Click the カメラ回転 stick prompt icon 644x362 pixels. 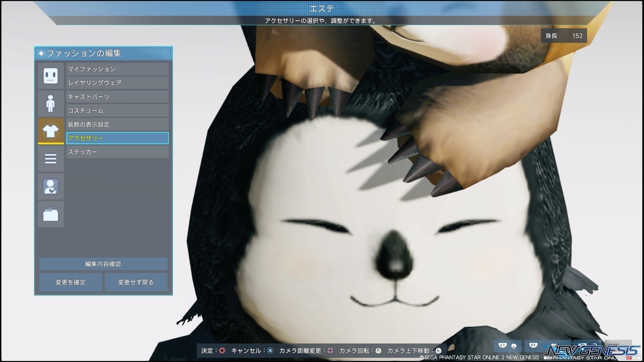pyautogui.click(x=378, y=351)
